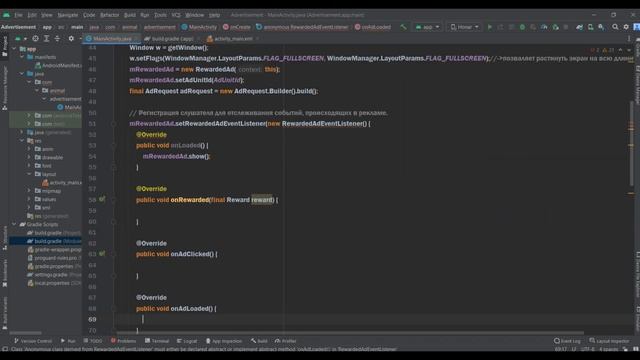
Task: Open the App Inspection tool window
Action: tap(224, 341)
